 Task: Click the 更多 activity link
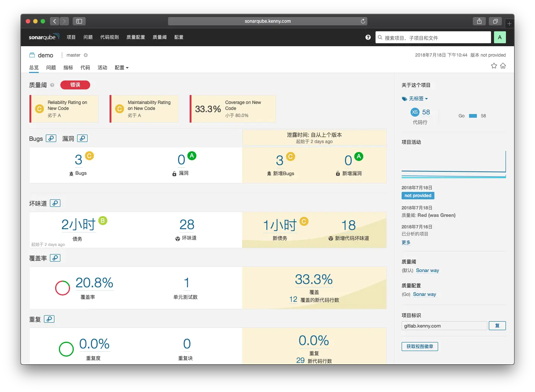(x=406, y=242)
